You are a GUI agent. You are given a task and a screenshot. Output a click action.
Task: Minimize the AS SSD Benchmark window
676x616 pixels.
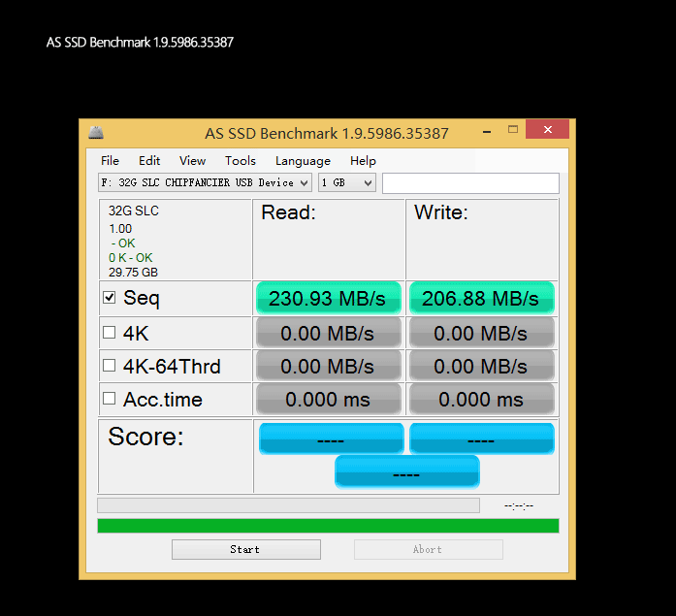tap(485, 130)
